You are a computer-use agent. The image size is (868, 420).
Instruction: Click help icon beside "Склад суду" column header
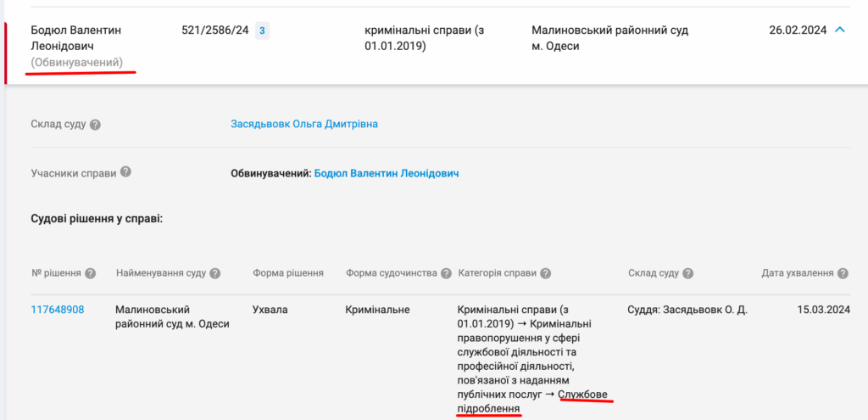tap(688, 273)
